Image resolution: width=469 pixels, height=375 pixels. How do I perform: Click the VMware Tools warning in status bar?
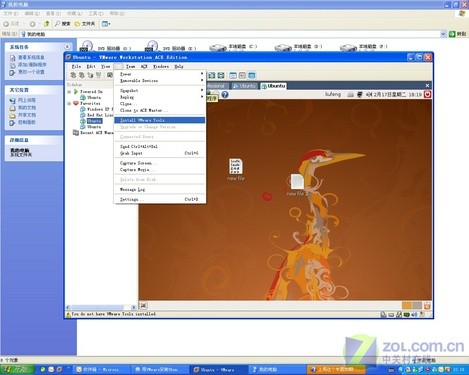pyautogui.click(x=111, y=314)
